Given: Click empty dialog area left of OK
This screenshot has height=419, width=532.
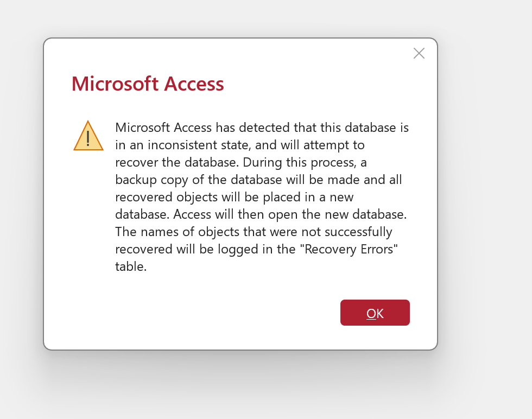Looking at the screenshot, I should (x=217, y=315).
